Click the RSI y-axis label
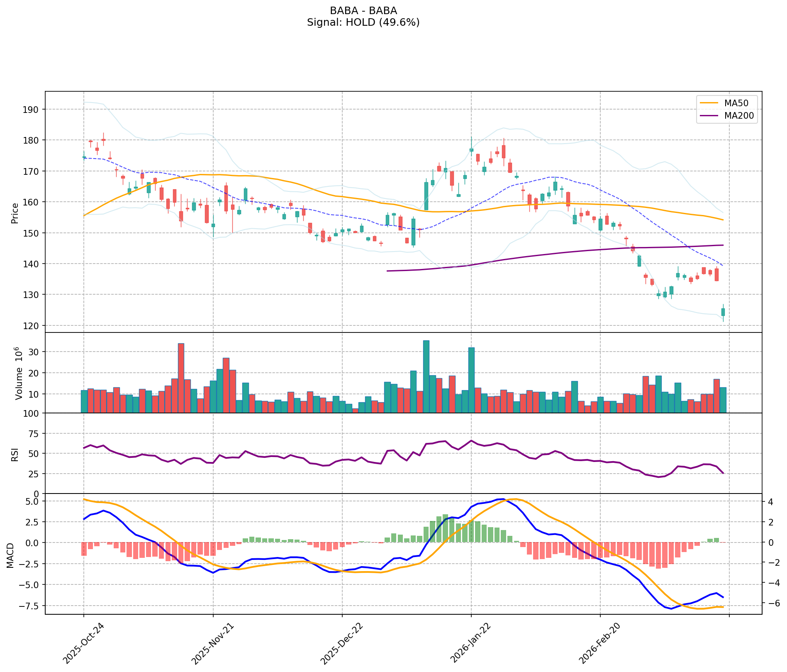The height and width of the screenshot is (672, 787). [x=15, y=454]
